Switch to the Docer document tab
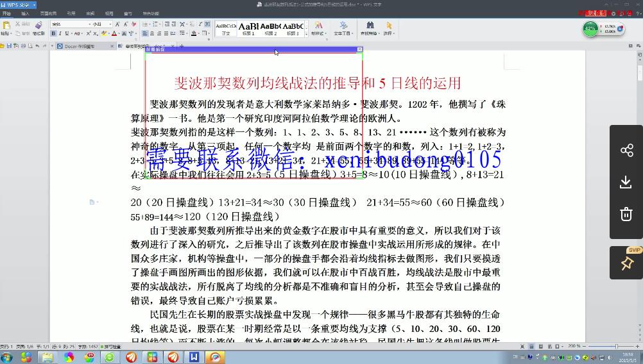This screenshot has height=364, width=643. (x=80, y=46)
